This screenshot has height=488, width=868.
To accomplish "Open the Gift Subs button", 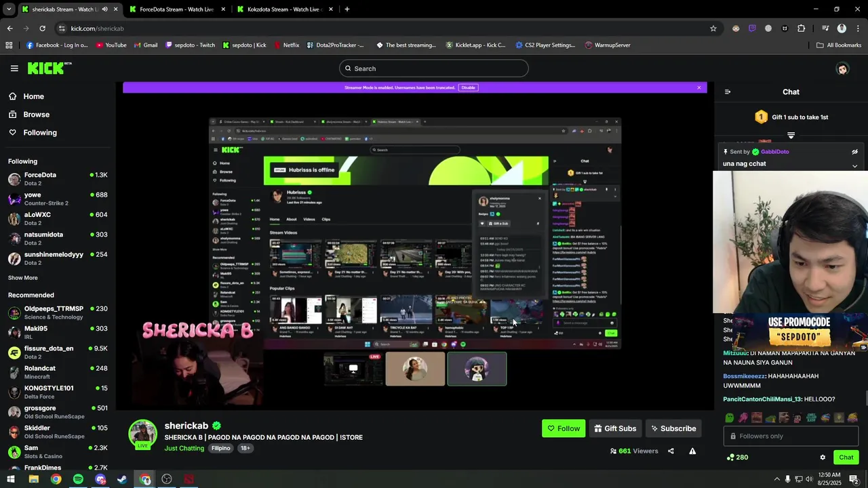I will click(615, 428).
